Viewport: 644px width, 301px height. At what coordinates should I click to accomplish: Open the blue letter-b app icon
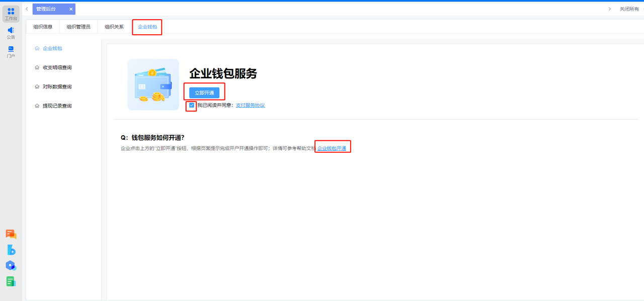(11, 250)
